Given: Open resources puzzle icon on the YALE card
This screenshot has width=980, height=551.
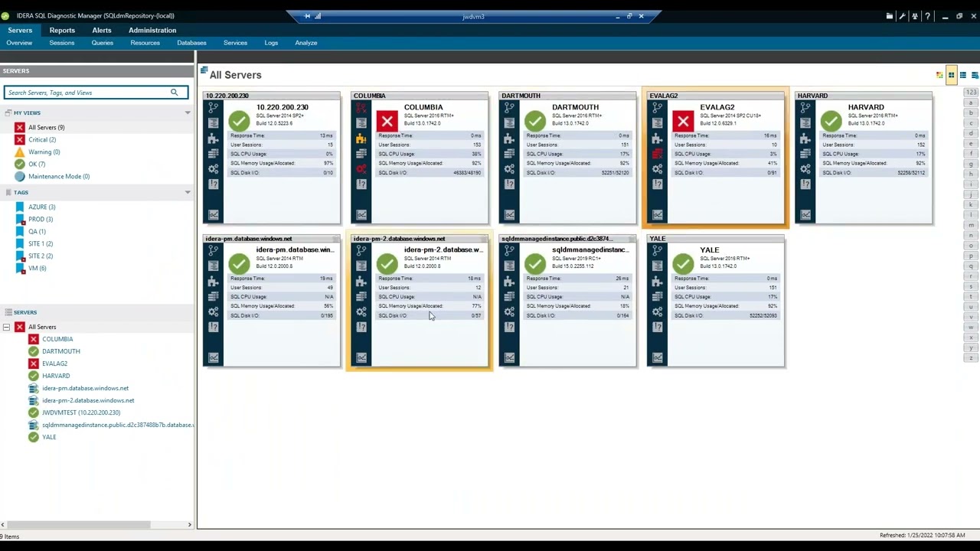Looking at the screenshot, I should click(x=656, y=281).
